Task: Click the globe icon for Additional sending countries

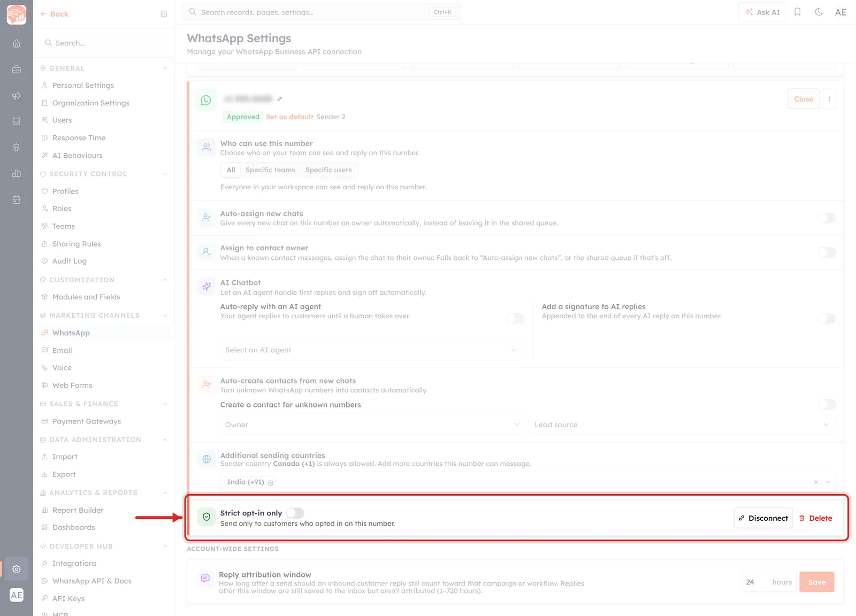Action: coord(207,459)
